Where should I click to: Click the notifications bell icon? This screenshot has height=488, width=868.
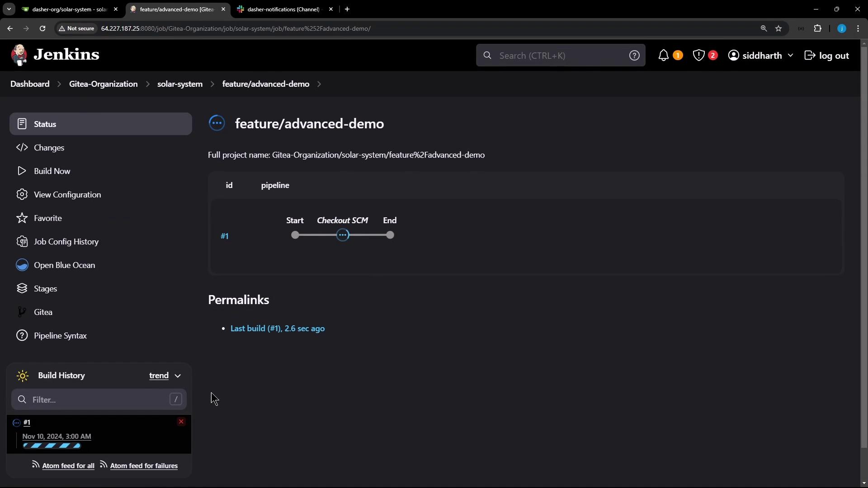[663, 56]
